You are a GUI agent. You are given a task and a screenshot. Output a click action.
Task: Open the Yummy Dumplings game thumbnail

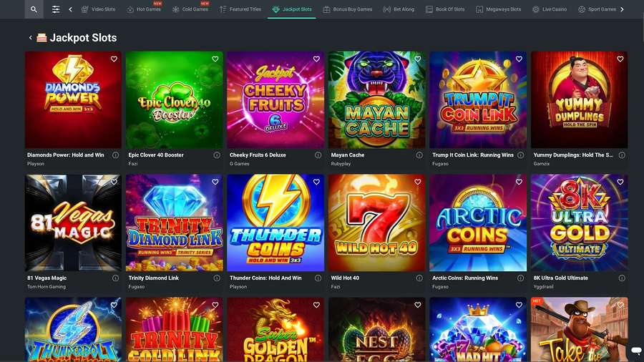[x=580, y=99]
